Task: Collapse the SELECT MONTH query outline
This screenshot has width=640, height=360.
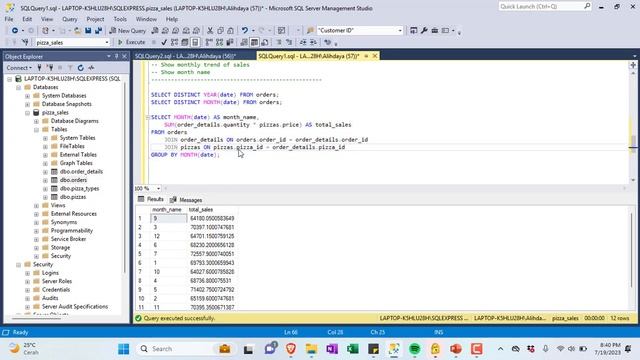Action: (x=148, y=118)
